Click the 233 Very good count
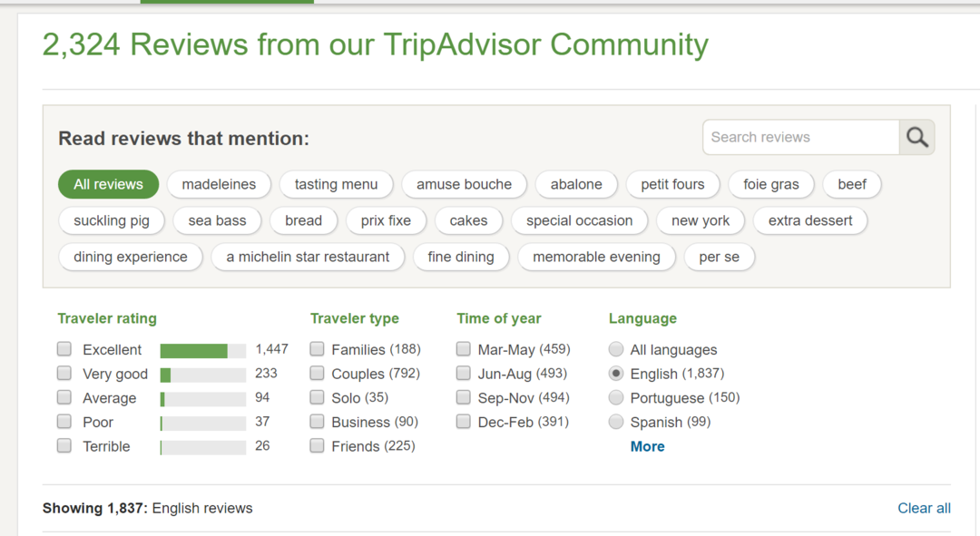The width and height of the screenshot is (980, 536). [x=266, y=373]
